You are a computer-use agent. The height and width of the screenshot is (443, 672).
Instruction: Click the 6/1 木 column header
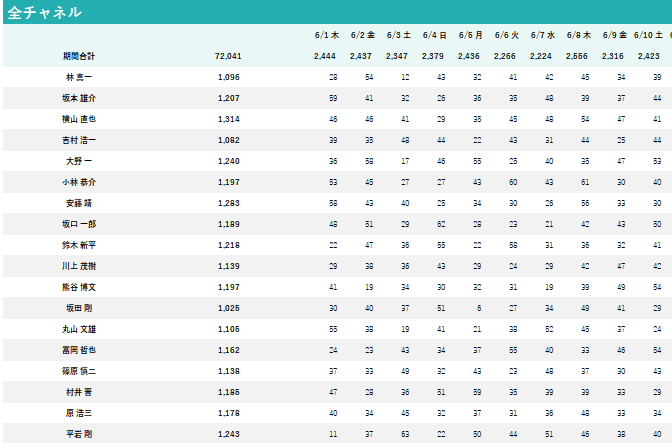(325, 34)
